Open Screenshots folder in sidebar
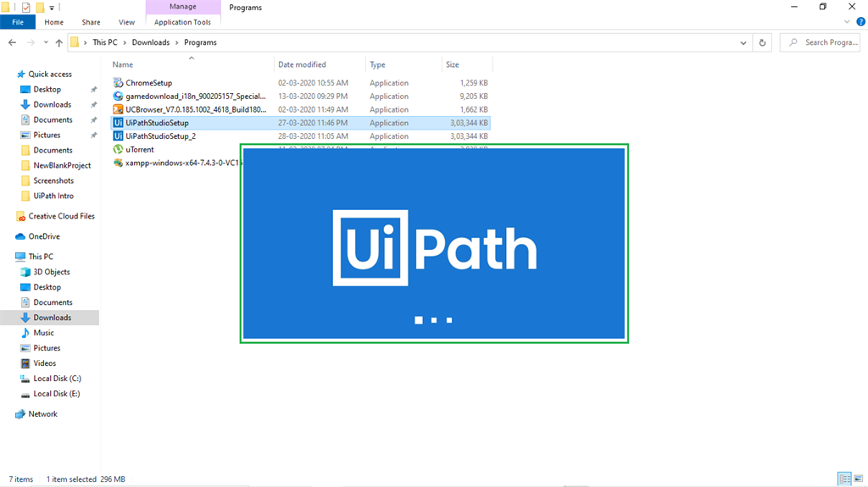 pyautogui.click(x=53, y=180)
